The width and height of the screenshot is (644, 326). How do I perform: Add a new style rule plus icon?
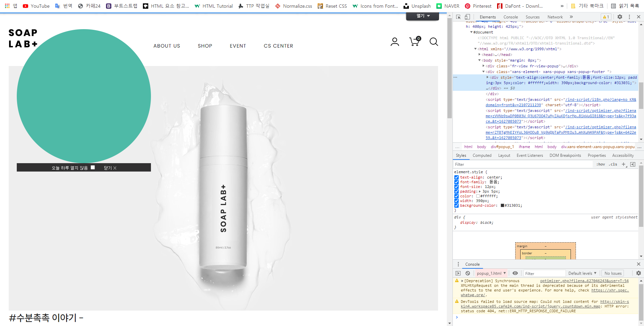624,164
